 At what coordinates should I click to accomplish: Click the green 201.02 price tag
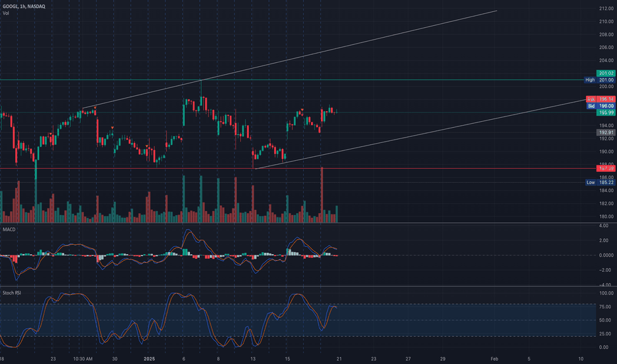click(606, 73)
